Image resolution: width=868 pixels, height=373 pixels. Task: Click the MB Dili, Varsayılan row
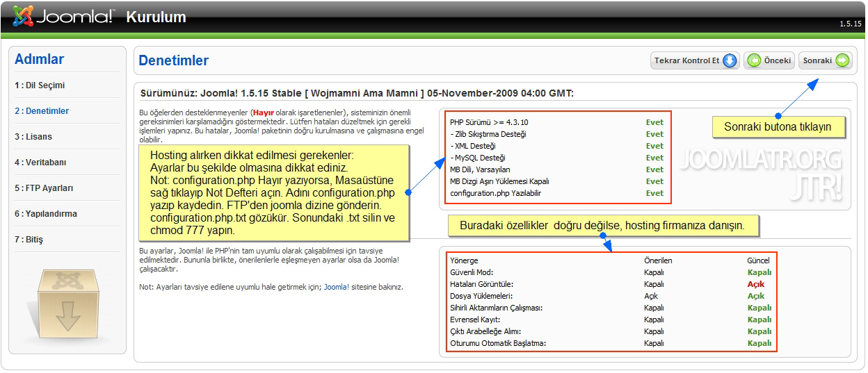coord(556,169)
